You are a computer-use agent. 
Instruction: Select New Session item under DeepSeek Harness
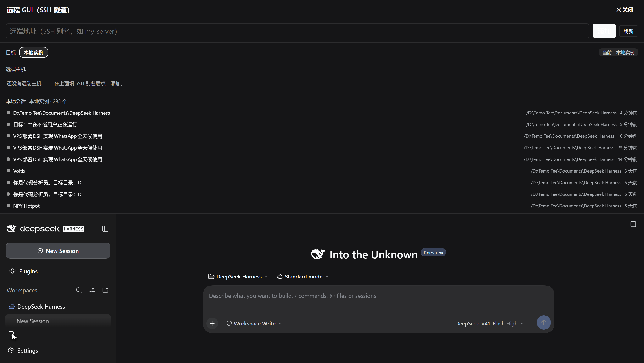point(58,321)
